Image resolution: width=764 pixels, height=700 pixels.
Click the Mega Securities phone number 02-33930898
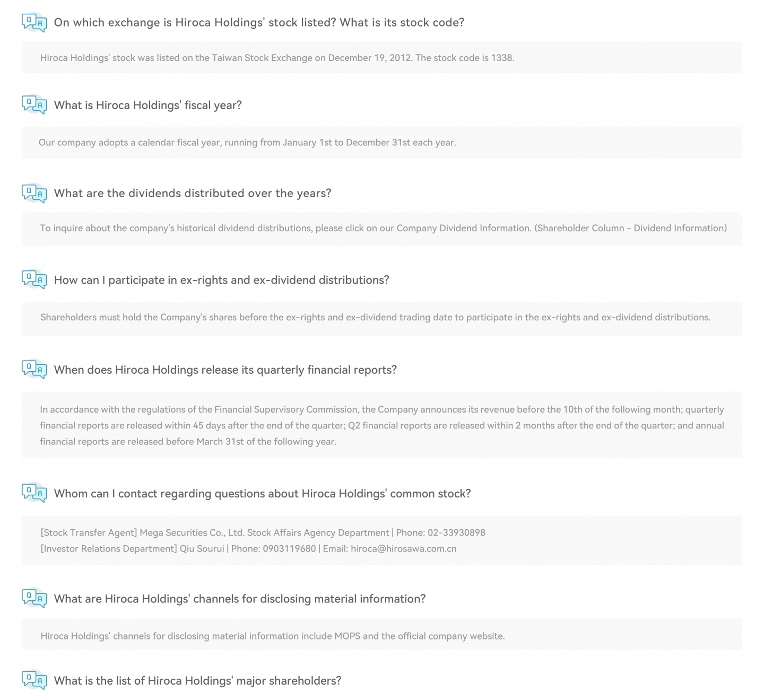[x=456, y=532]
